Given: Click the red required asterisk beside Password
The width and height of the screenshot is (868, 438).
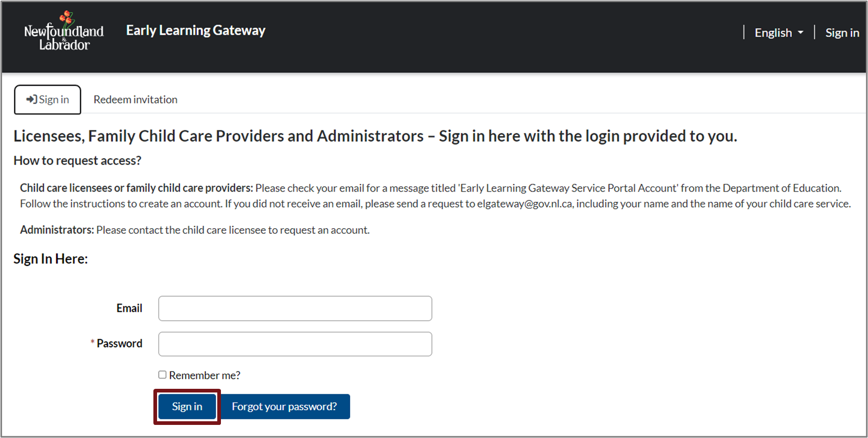Looking at the screenshot, I should [93, 343].
